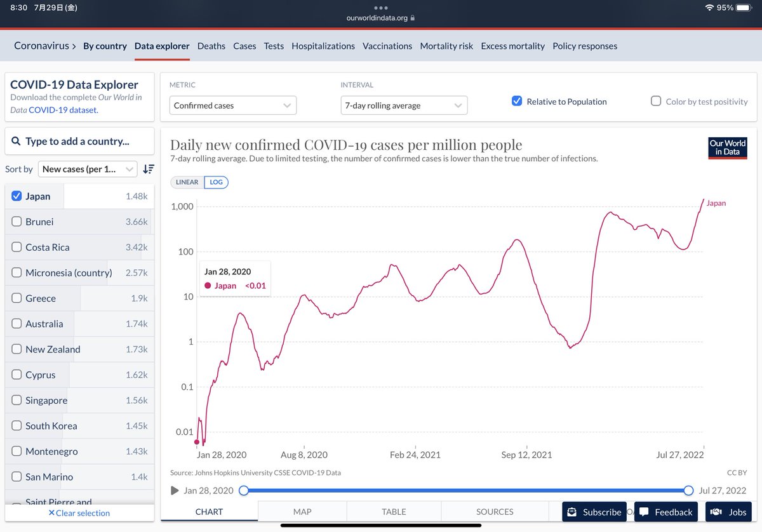Check the Greece checkbox
This screenshot has height=532, width=762.
click(17, 298)
